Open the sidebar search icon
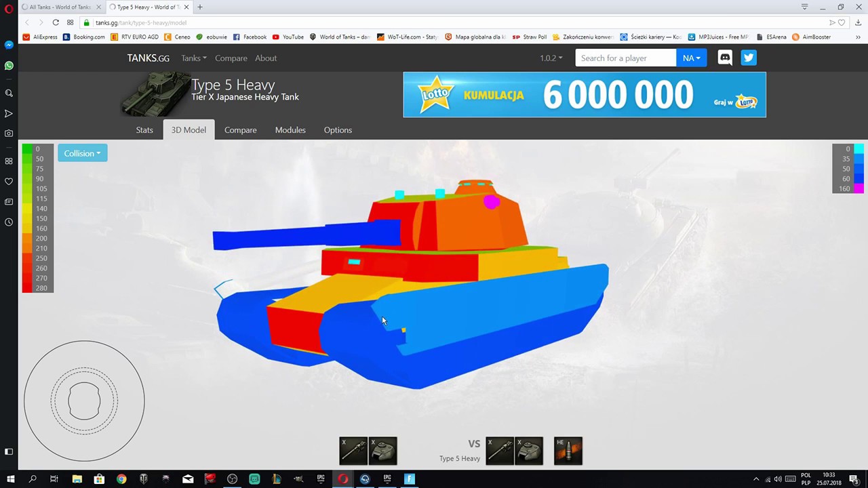The image size is (868, 488). click(x=9, y=93)
